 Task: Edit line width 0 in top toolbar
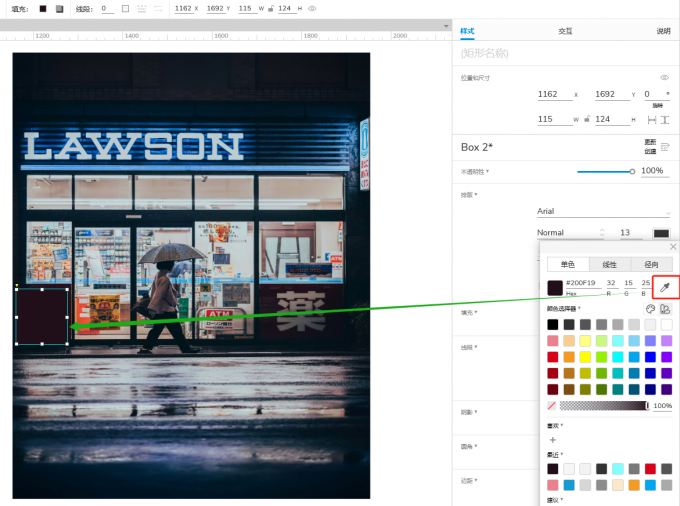click(107, 9)
